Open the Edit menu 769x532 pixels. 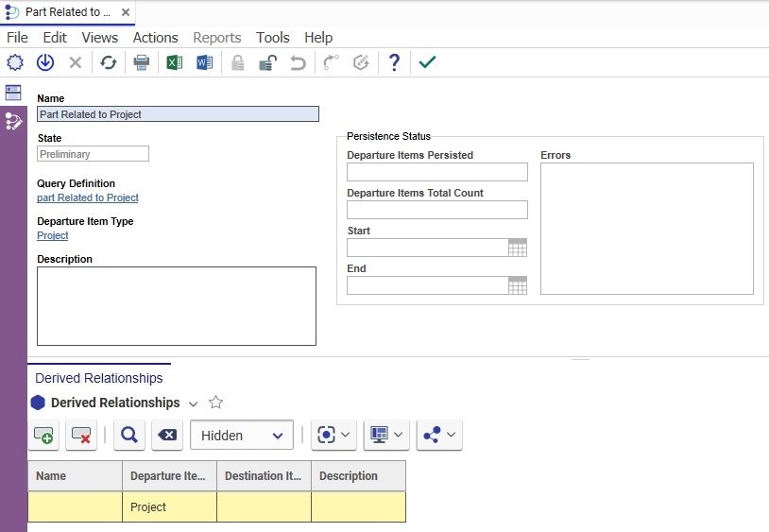pyautogui.click(x=55, y=38)
